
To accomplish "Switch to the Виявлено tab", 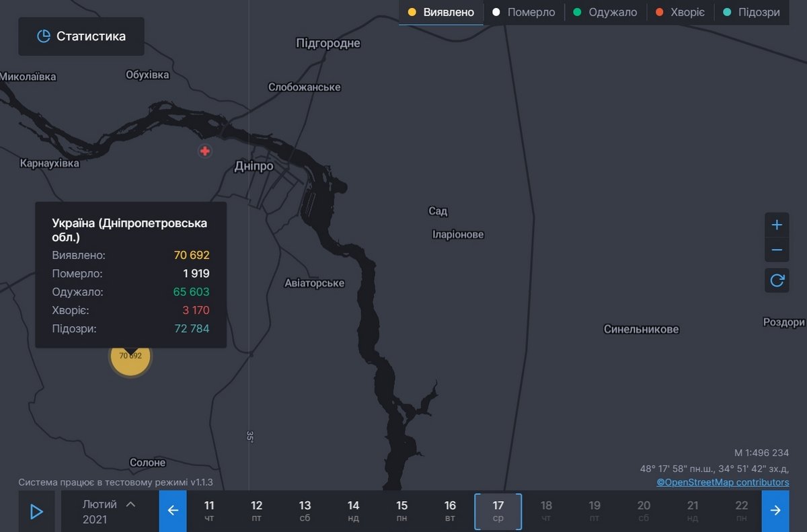I will coord(441,12).
